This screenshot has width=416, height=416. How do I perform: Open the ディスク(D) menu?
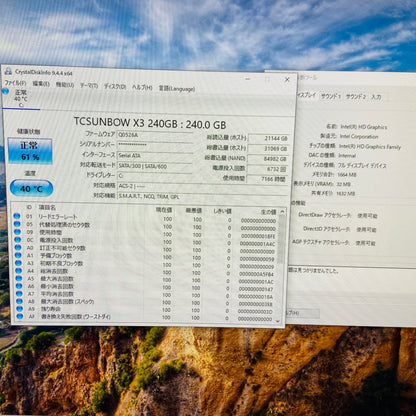115,87
